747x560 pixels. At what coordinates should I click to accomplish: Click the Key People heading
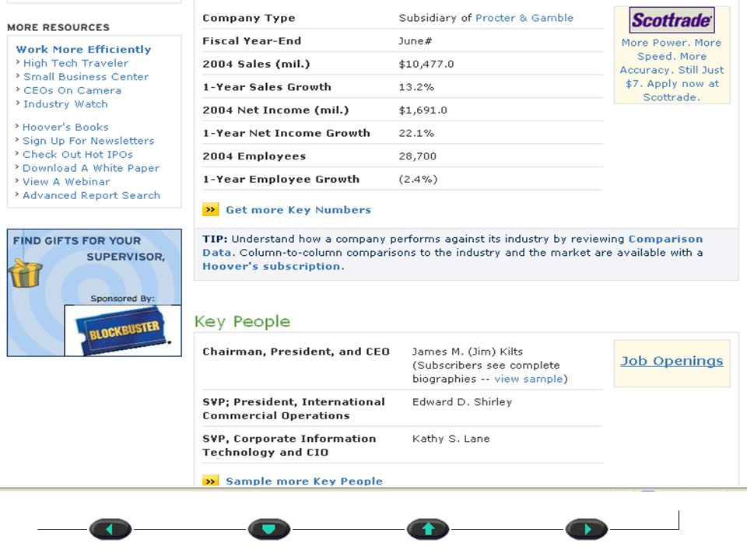(242, 322)
